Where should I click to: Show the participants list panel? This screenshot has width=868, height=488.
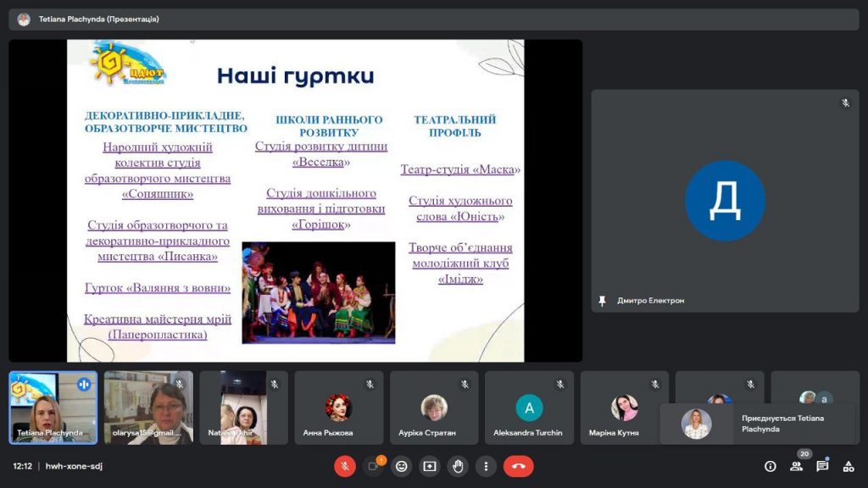pos(796,466)
